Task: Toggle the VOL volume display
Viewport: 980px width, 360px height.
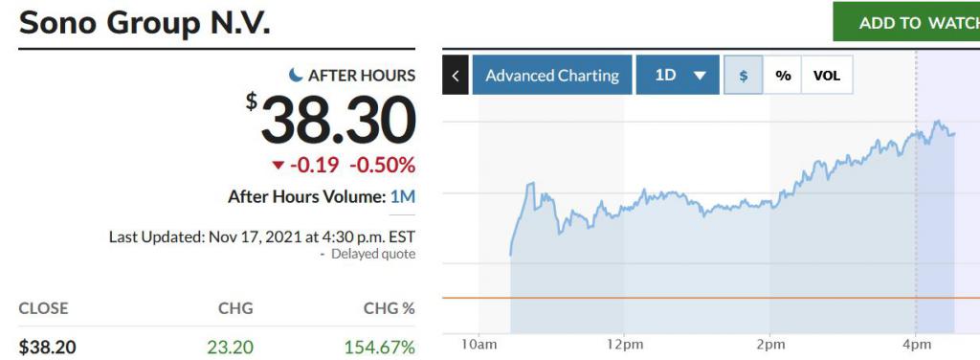Action: pyautogui.click(x=827, y=75)
